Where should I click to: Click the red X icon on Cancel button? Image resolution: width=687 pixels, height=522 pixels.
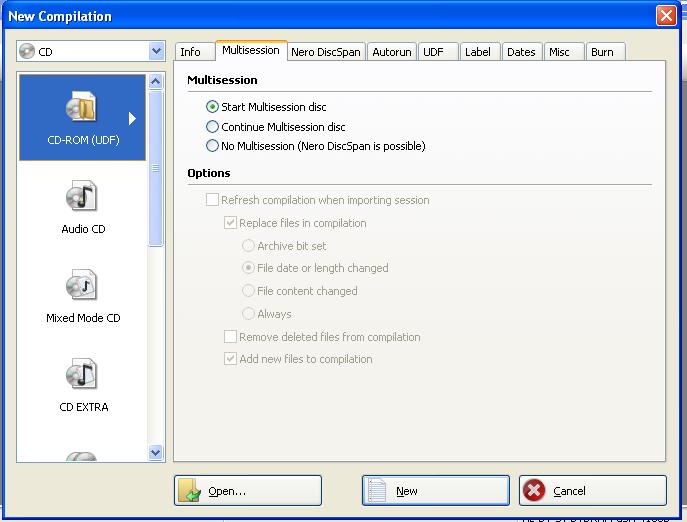tap(534, 490)
